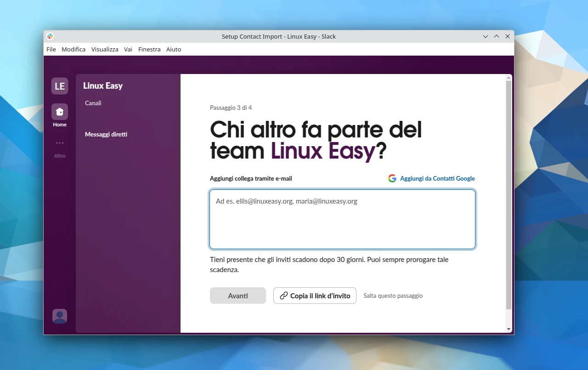Click the link icon on Copia il link d'invito
Screen dimensions: 588x370
[x=283, y=296]
